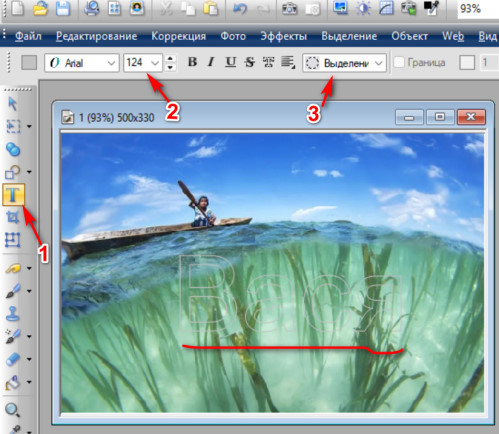The width and height of the screenshot is (499, 434).
Task: Open the Выделение mode dropdown
Action: point(345,63)
